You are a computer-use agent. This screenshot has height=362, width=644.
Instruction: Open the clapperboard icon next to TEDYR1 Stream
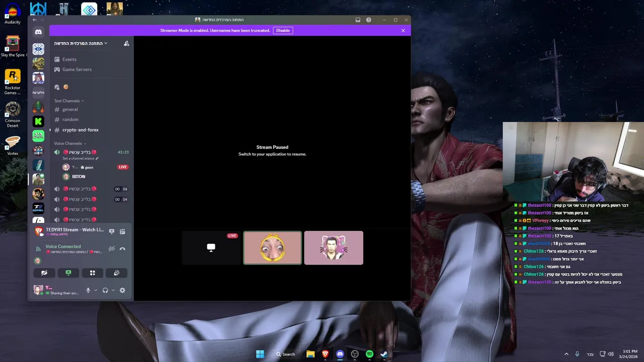point(122,231)
